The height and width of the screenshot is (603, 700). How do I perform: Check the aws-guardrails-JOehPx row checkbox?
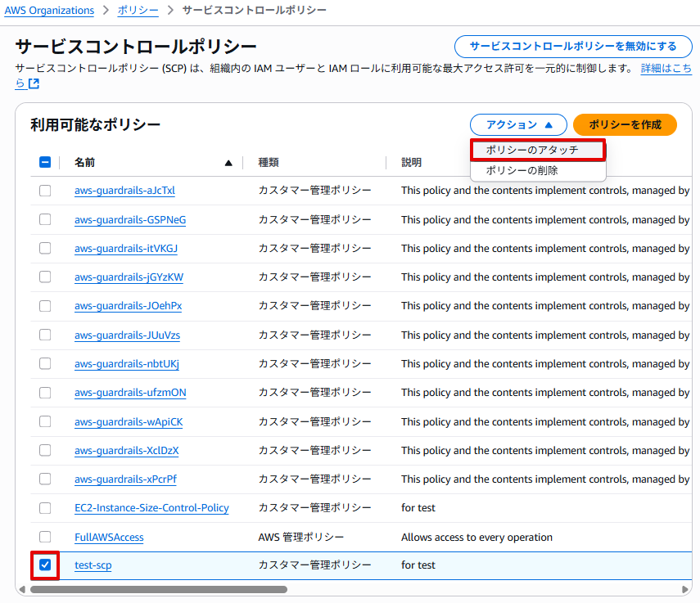[x=45, y=306]
